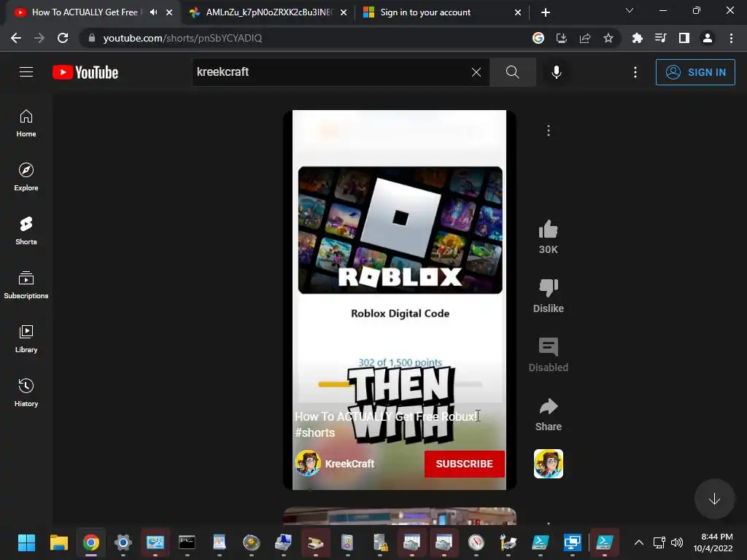Select the How To ACTUALLY Get Free tab
Screen dimensions: 747x560
coord(85,12)
